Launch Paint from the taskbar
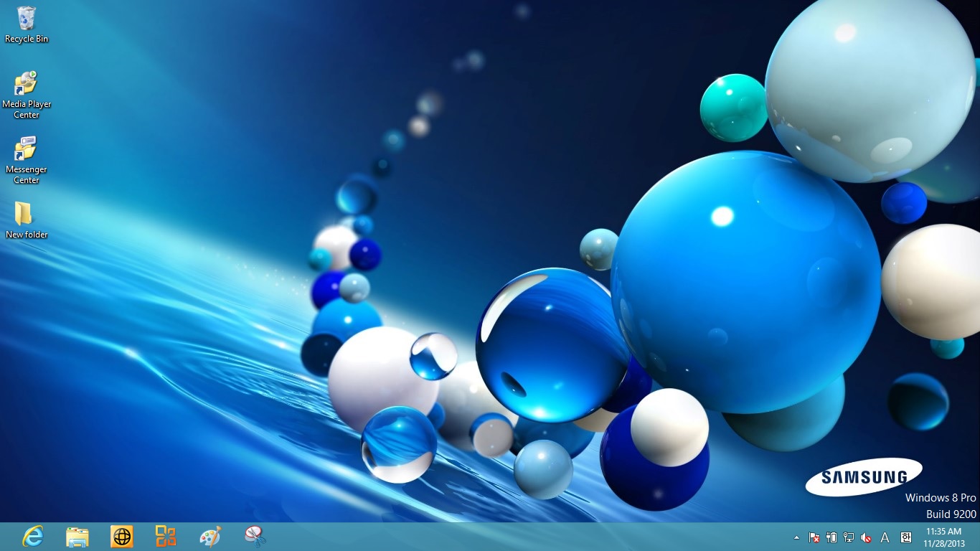The image size is (980, 551). tap(210, 536)
